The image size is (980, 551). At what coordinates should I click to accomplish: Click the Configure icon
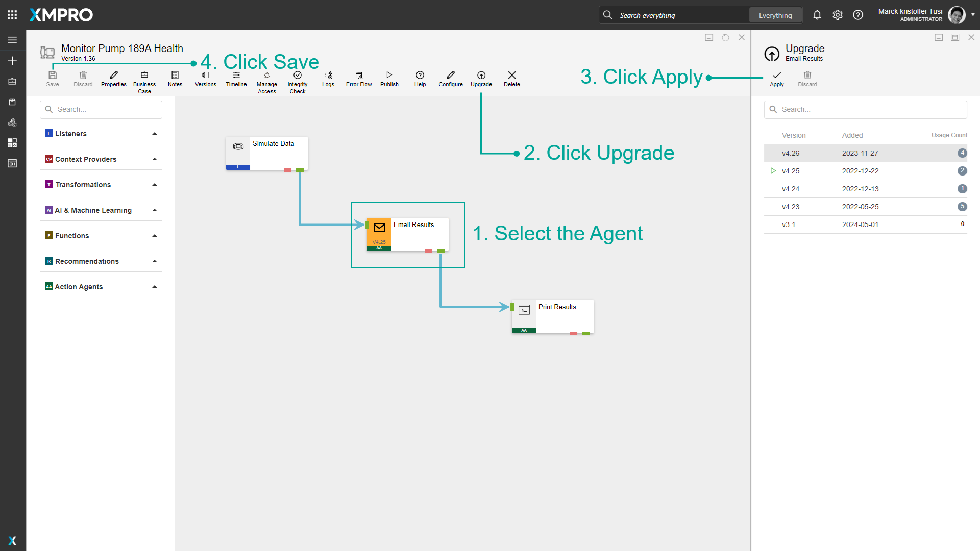450,79
